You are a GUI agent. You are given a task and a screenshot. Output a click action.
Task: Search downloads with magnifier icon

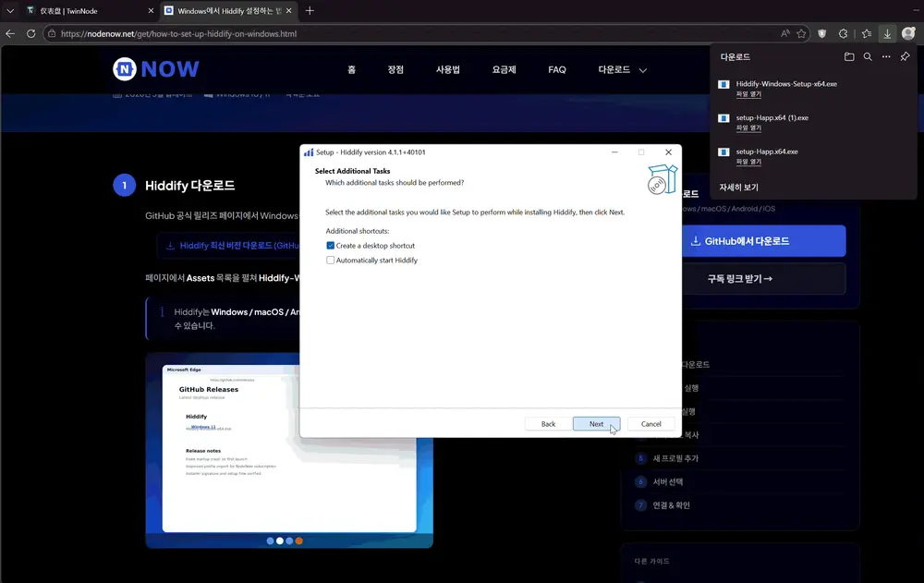coord(868,56)
